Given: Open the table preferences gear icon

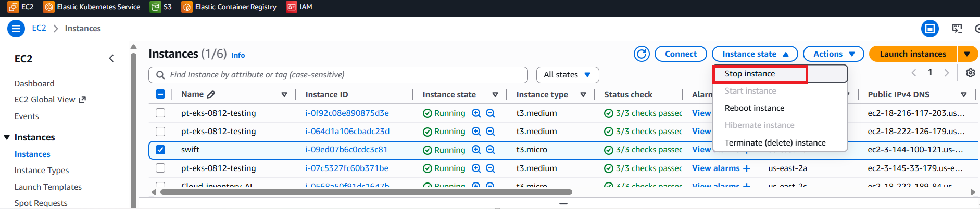Looking at the screenshot, I should 971,73.
